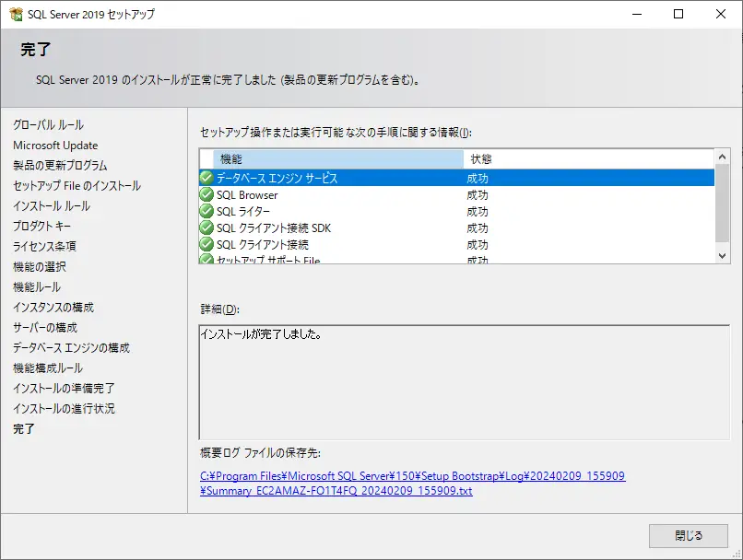Click the feature list scroll down arrow
Screen dimensions: 743x560
(x=722, y=256)
